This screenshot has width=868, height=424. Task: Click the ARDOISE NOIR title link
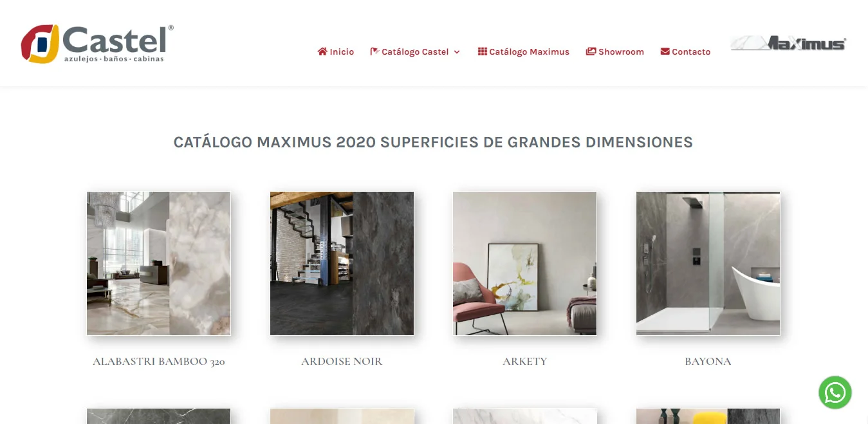(342, 362)
